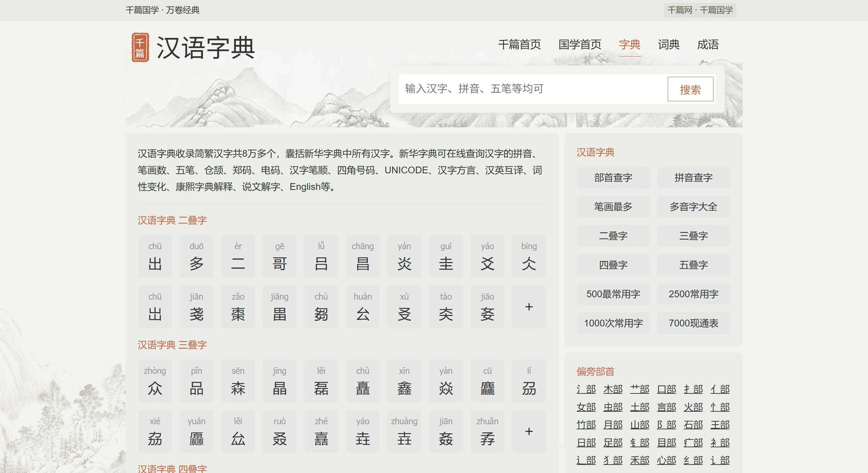Select 笔画最多 characters list
The width and height of the screenshot is (868, 473).
pos(613,207)
